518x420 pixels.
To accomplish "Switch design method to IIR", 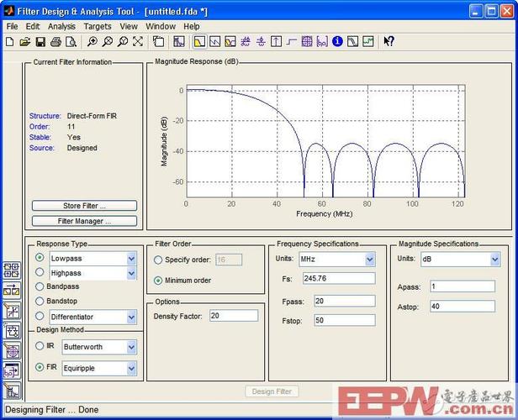I will [40, 346].
